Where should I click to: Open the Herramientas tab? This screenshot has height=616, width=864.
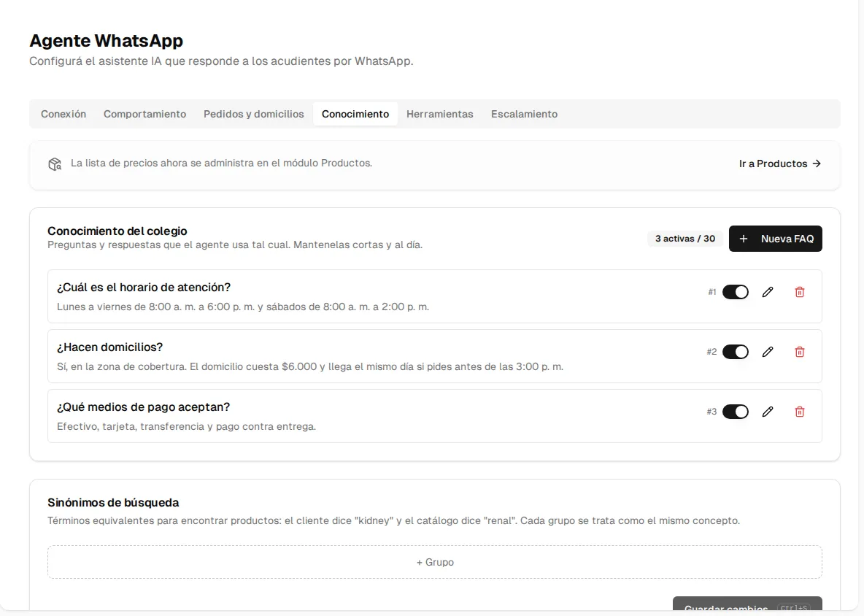(x=440, y=114)
